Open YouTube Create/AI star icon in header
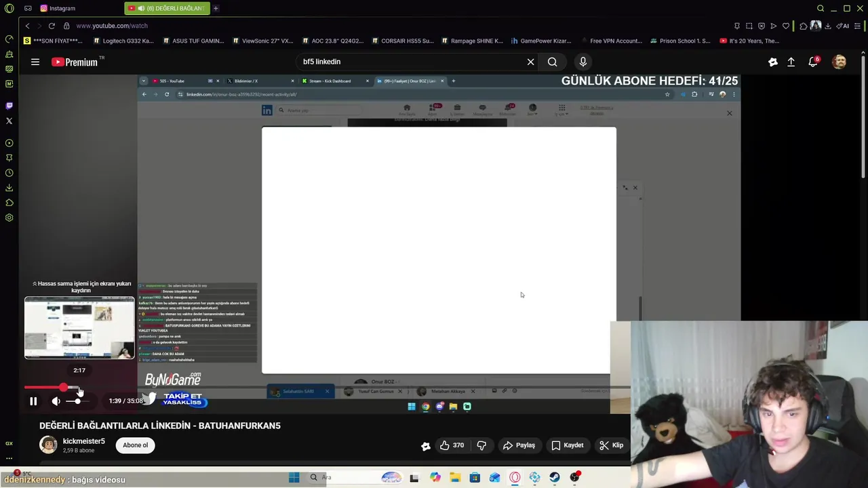The width and height of the screenshot is (868, 488). click(x=773, y=62)
